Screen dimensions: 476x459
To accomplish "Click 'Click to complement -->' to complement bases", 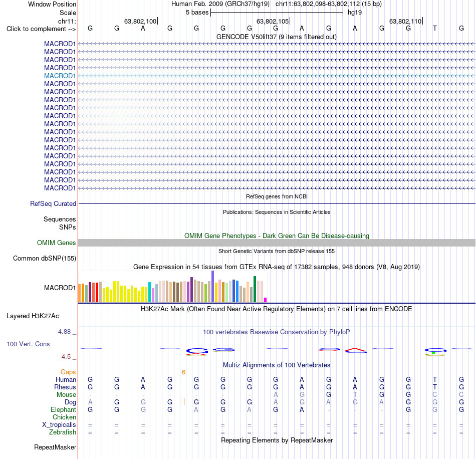I will (41, 29).
